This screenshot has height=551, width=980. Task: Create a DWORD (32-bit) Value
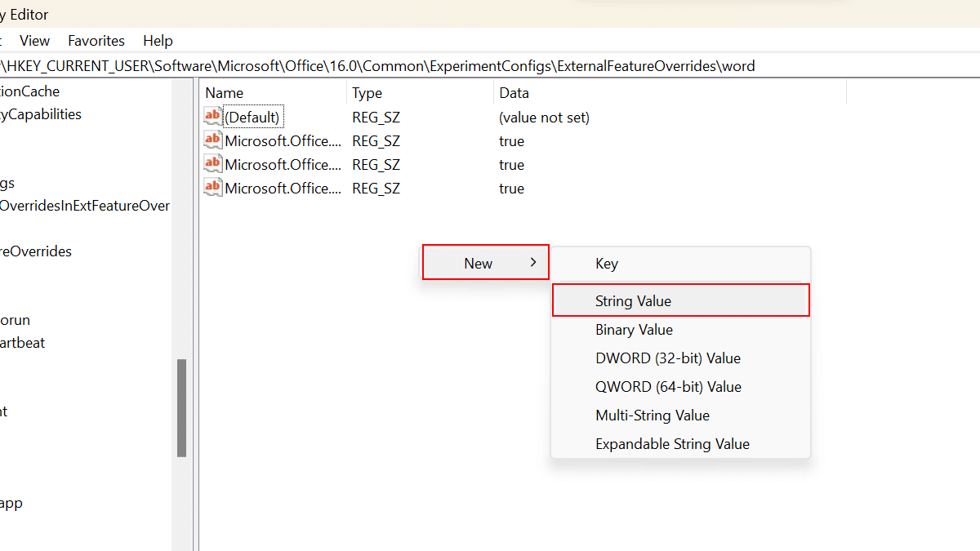tap(666, 358)
